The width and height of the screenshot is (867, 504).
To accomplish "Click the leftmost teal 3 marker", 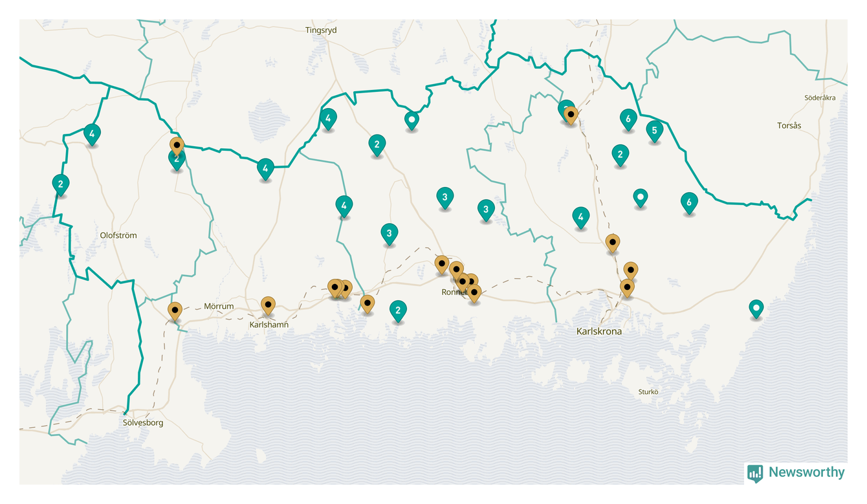I will (x=389, y=234).
